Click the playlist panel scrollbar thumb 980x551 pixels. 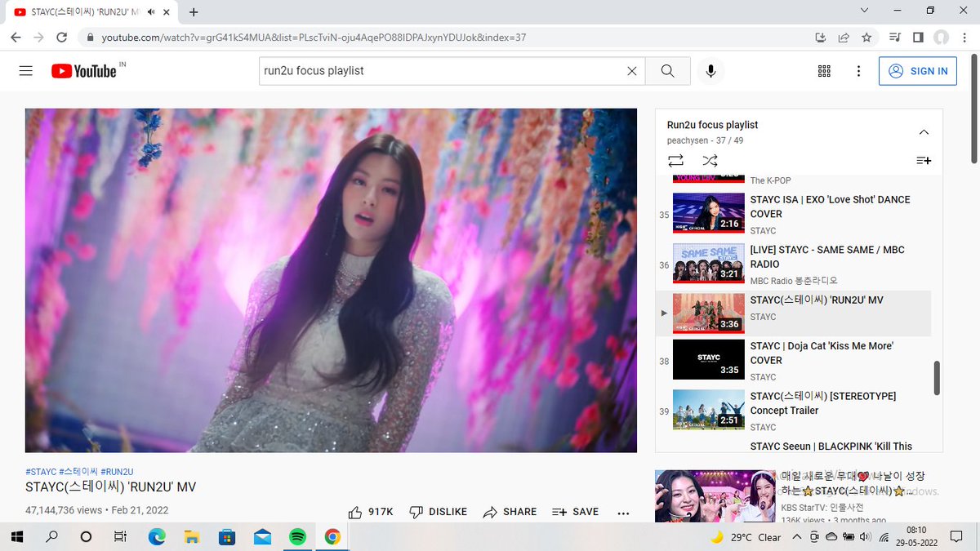pos(937,378)
